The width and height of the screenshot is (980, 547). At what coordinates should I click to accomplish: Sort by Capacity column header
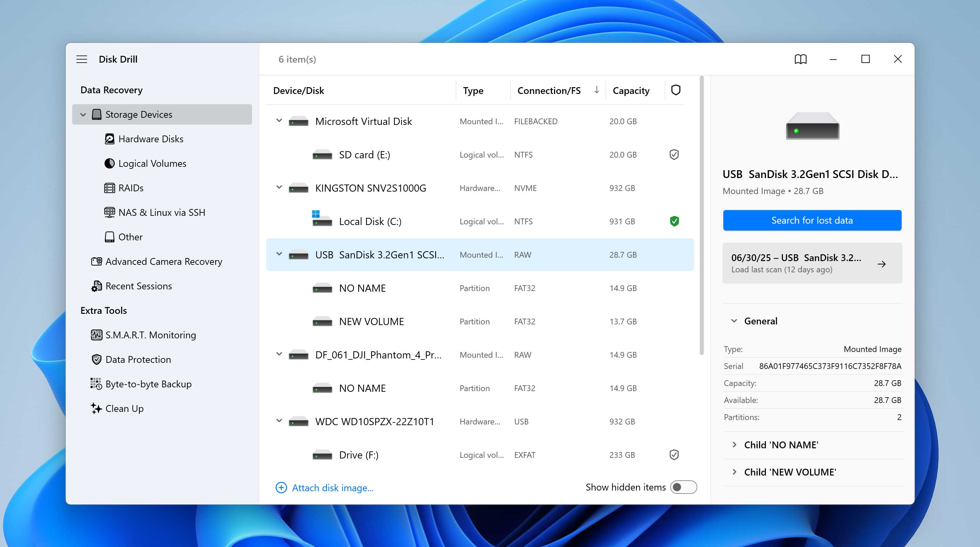(631, 90)
